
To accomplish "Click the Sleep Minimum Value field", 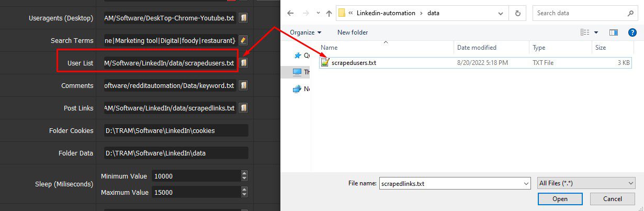I will (196, 176).
